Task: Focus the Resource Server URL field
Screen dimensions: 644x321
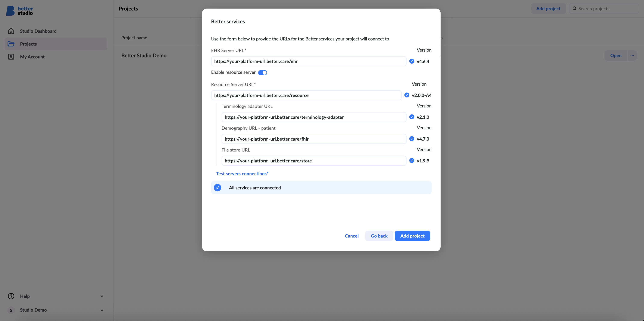Action: click(306, 95)
